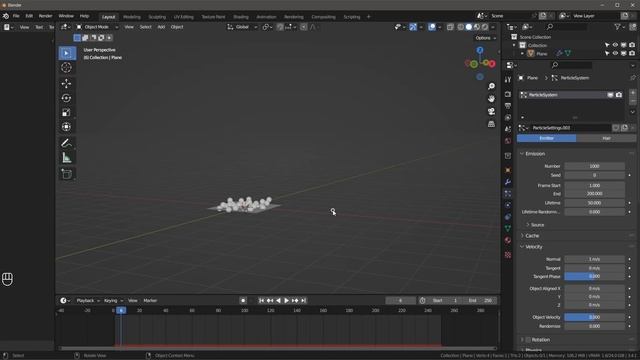Select the Hair particle type button

point(606,138)
